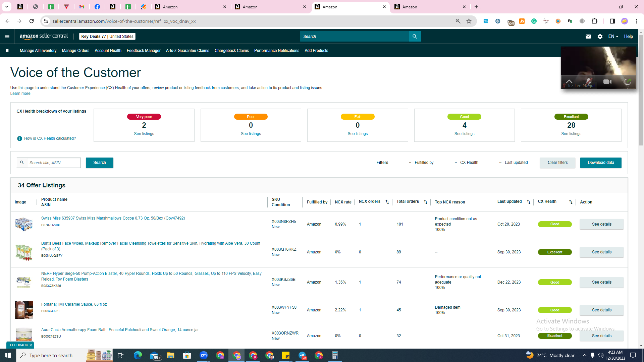
Task: Click the Search button next to the ASIN field
Action: [100, 163]
